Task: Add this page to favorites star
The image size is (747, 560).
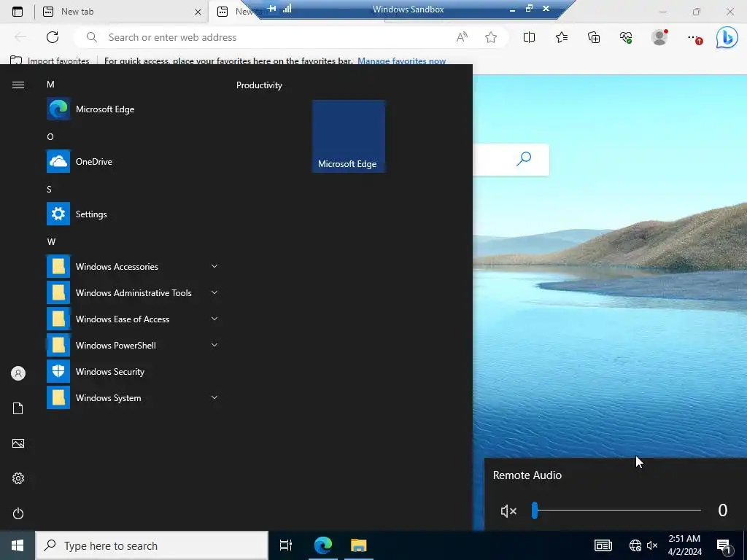Action: point(491,37)
